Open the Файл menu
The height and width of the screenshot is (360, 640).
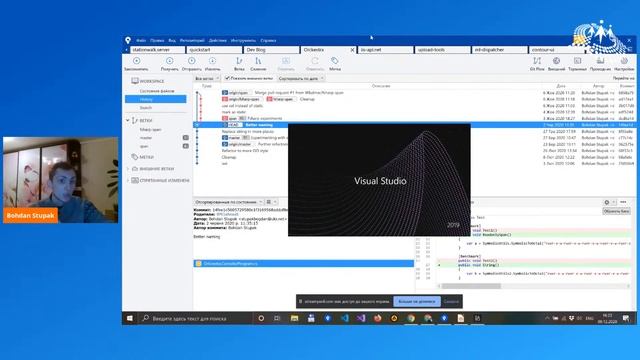tap(141, 41)
